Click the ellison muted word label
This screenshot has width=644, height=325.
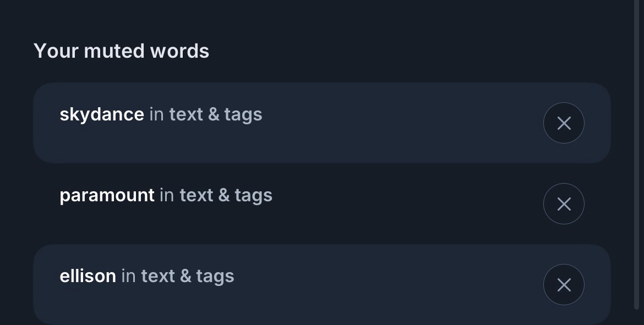click(88, 276)
